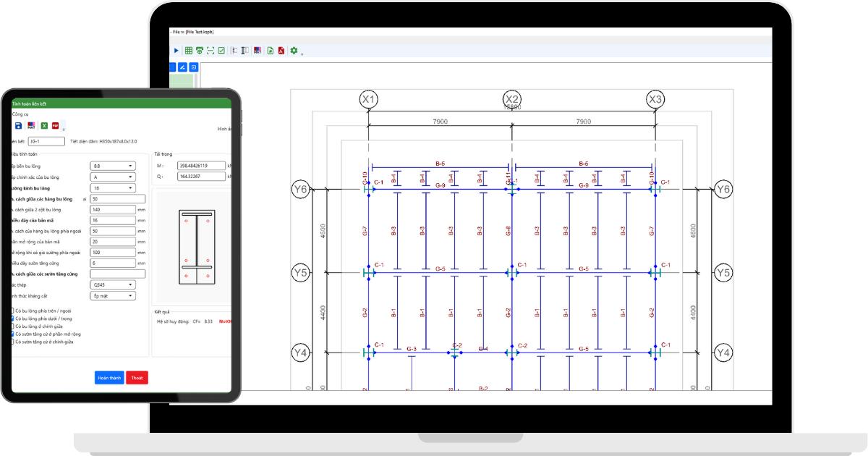Screen dimensions: 868x456
Task: Click the MAT icon in tablet dialog
Action: (x=31, y=126)
